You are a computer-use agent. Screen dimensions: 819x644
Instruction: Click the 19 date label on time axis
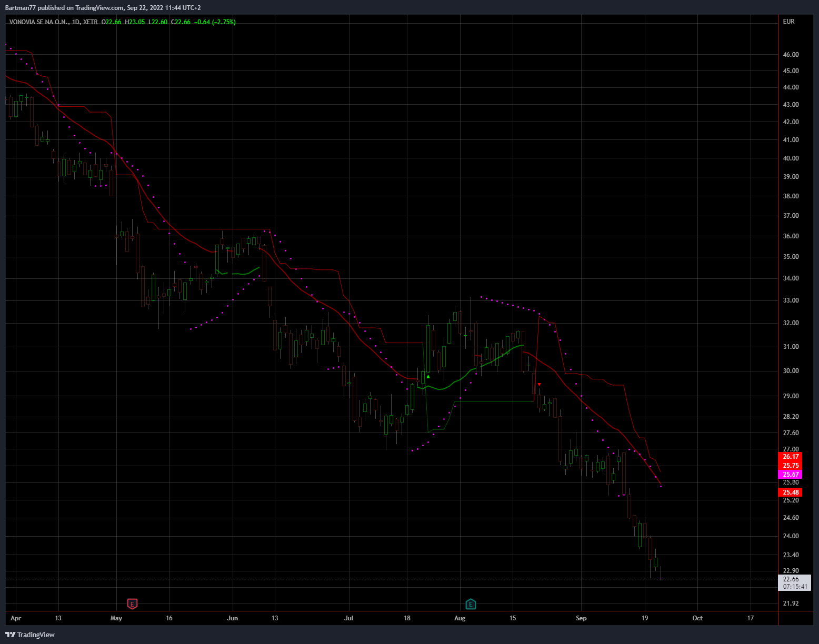[645, 618]
